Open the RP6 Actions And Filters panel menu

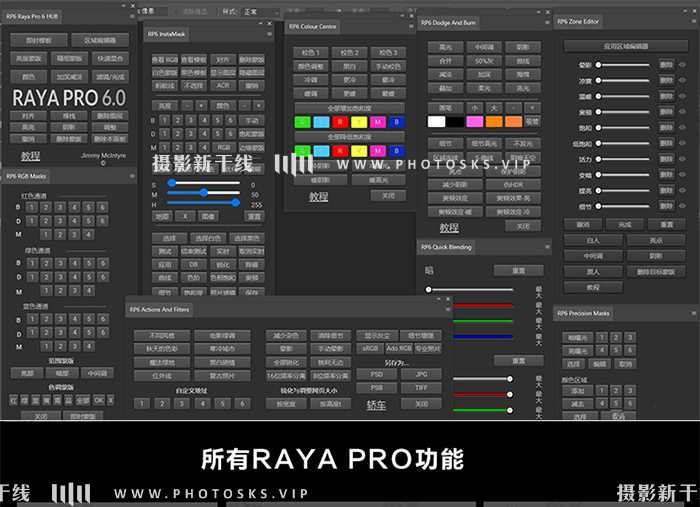pyautogui.click(x=448, y=309)
